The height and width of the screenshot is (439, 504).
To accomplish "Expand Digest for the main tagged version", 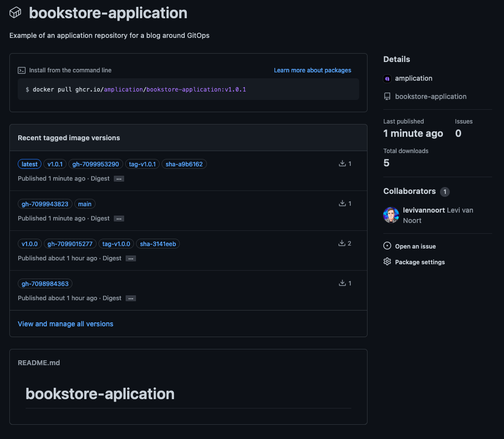I will [119, 219].
